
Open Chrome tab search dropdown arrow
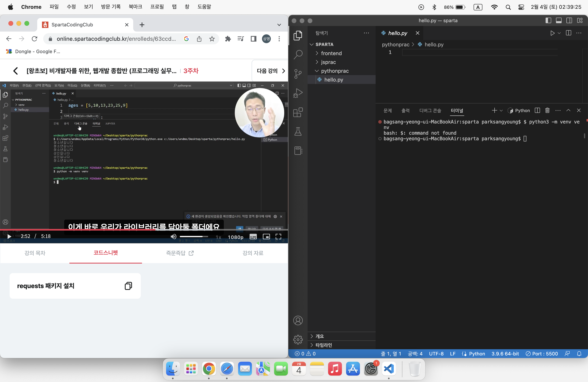[279, 25]
